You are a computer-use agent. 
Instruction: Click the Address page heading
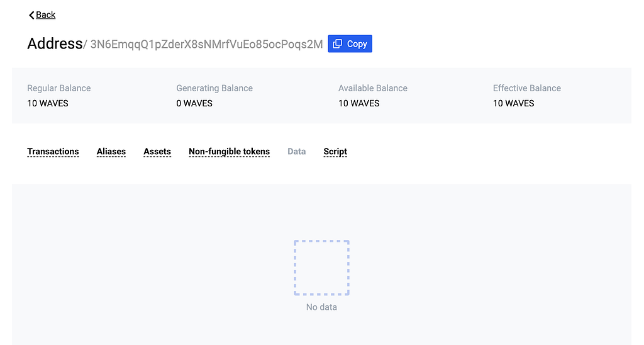click(x=55, y=43)
